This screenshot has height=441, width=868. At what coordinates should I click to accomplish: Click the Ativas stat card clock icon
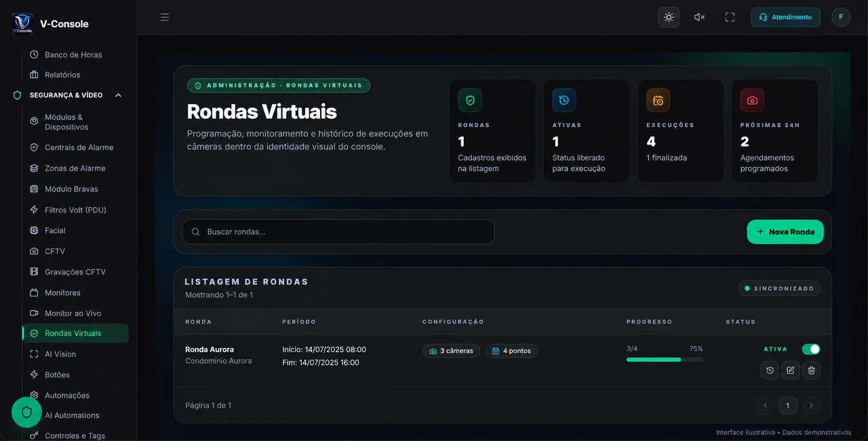pyautogui.click(x=564, y=100)
